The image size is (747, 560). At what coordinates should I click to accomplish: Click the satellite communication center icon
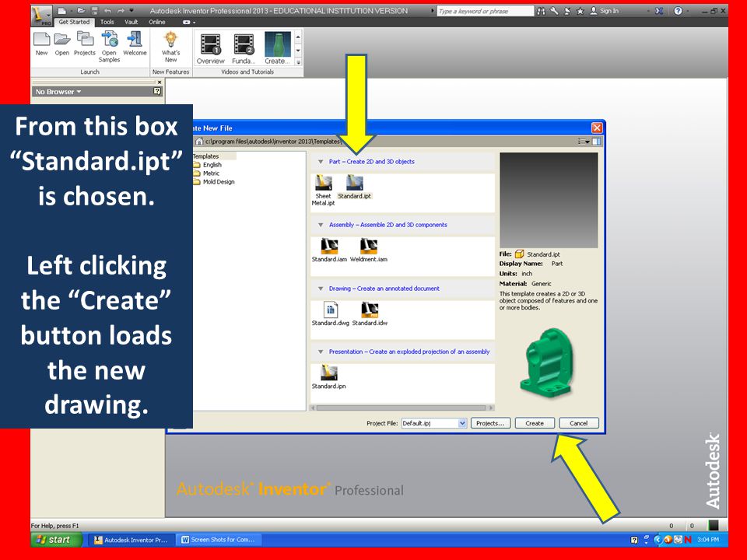point(567,11)
